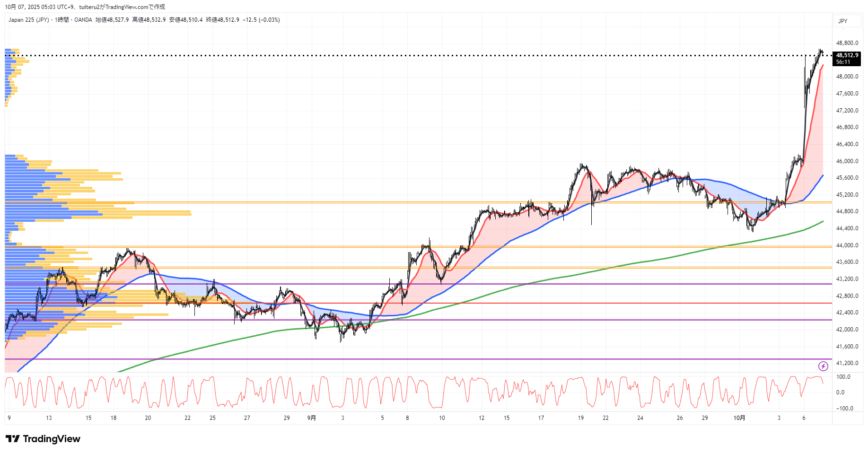Click the 48,800.0 price scale label

point(847,43)
